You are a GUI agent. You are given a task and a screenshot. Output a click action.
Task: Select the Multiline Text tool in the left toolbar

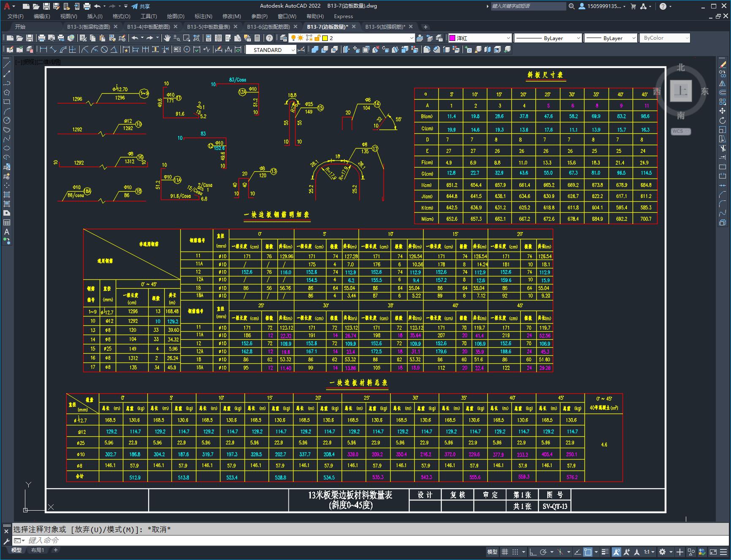coord(7,232)
